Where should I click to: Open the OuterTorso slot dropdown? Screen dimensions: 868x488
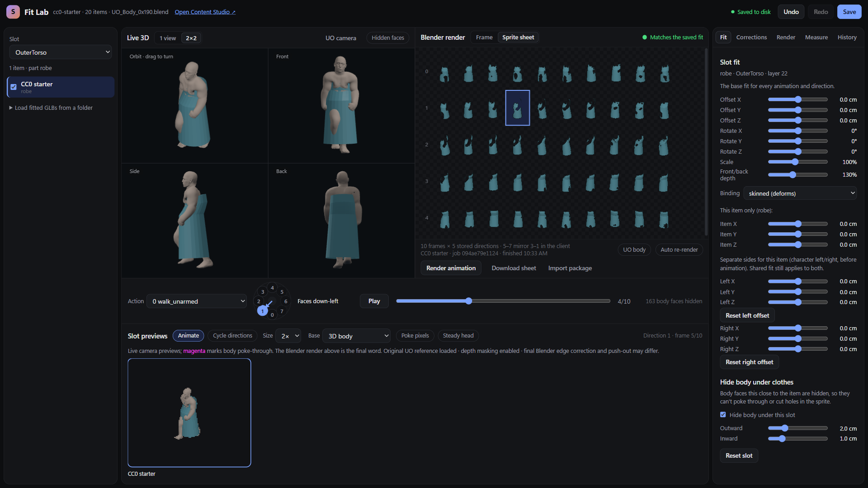pos(61,52)
